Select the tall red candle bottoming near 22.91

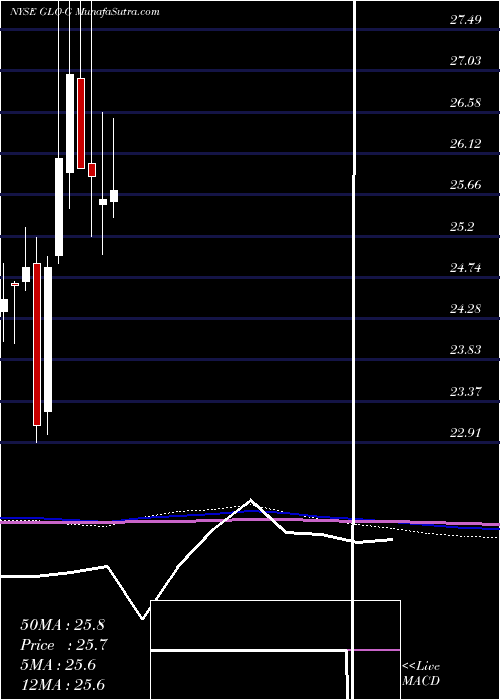pyautogui.click(x=37, y=344)
